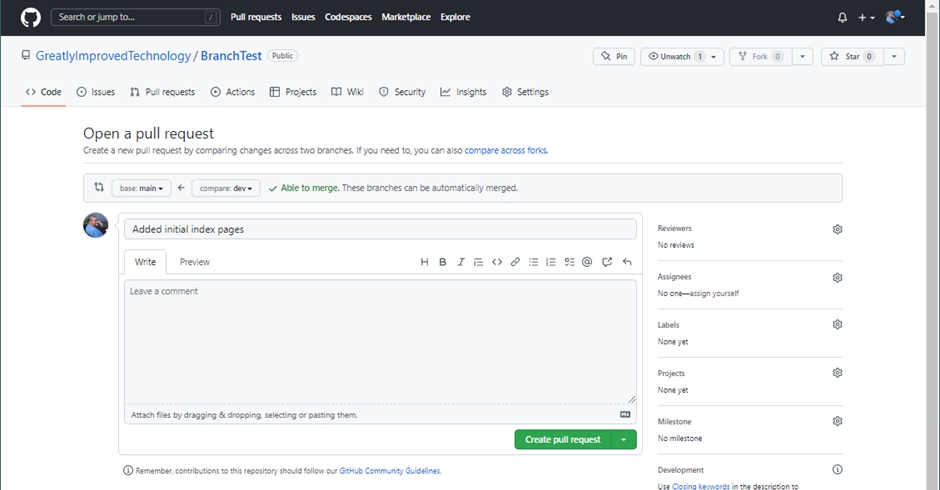Viewport: 940px width, 490px height.
Task: Insert a link using the link icon
Action: coord(515,262)
